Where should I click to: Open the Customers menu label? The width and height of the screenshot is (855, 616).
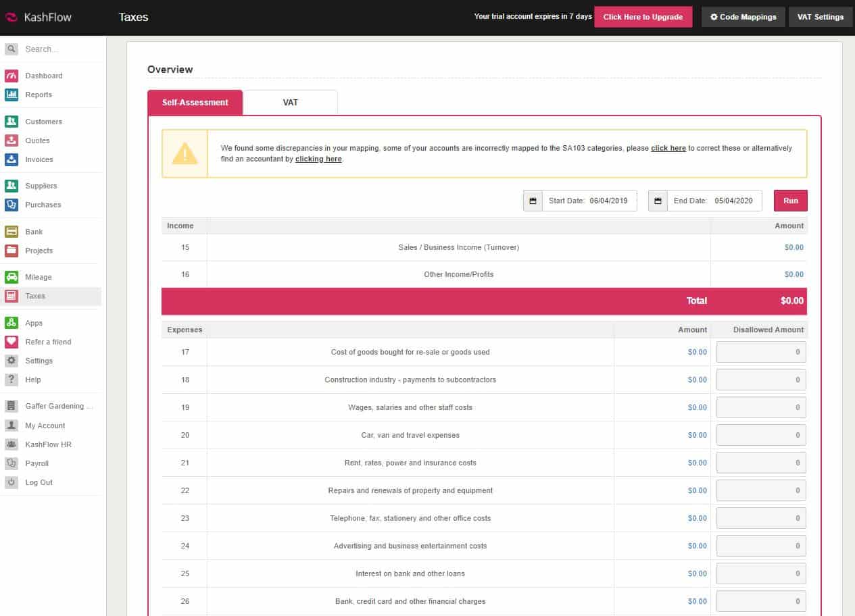point(44,122)
